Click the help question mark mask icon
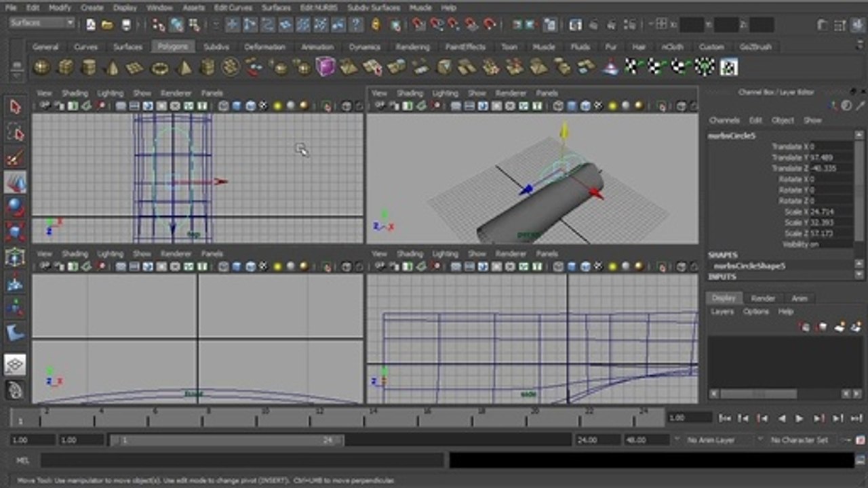Viewport: 868px width, 488px height. click(x=355, y=24)
